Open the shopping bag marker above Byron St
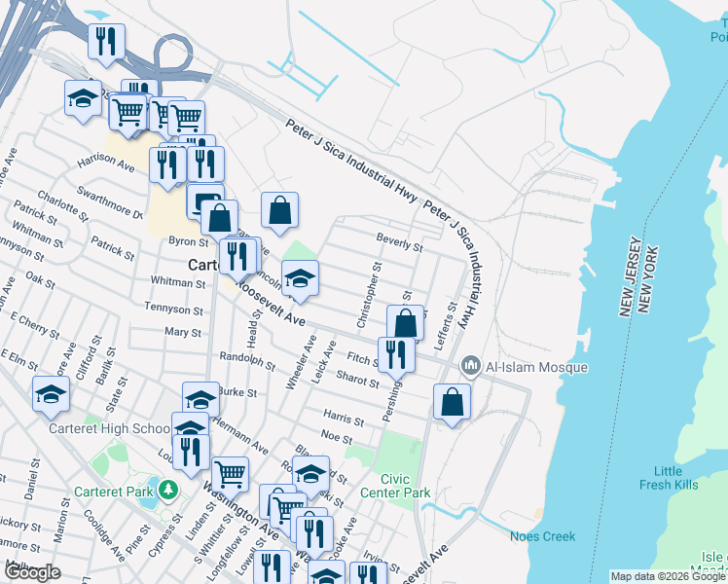The height and width of the screenshot is (584, 728). click(x=220, y=218)
